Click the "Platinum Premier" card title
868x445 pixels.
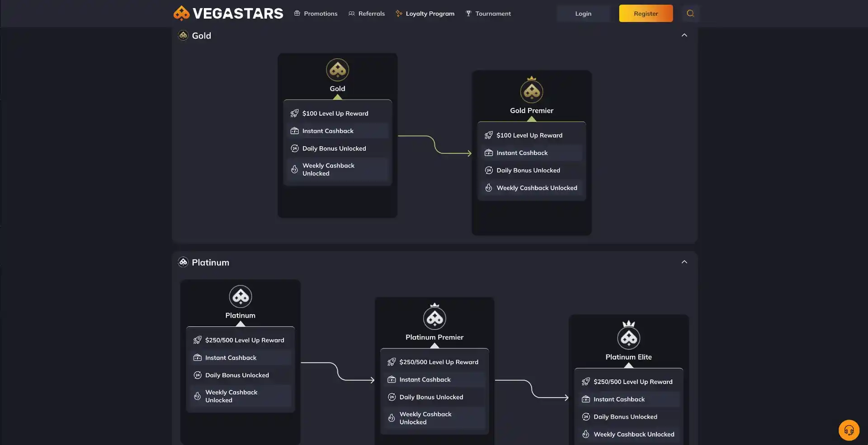pos(434,337)
